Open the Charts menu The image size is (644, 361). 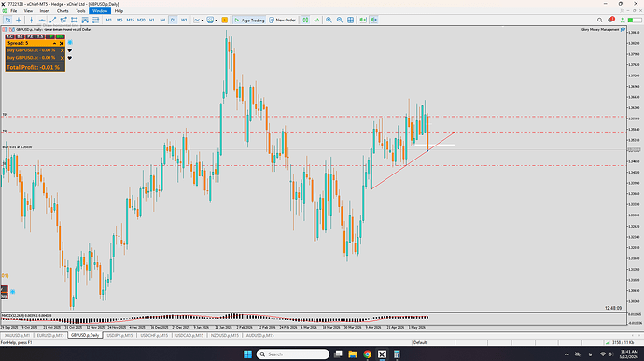63,11
